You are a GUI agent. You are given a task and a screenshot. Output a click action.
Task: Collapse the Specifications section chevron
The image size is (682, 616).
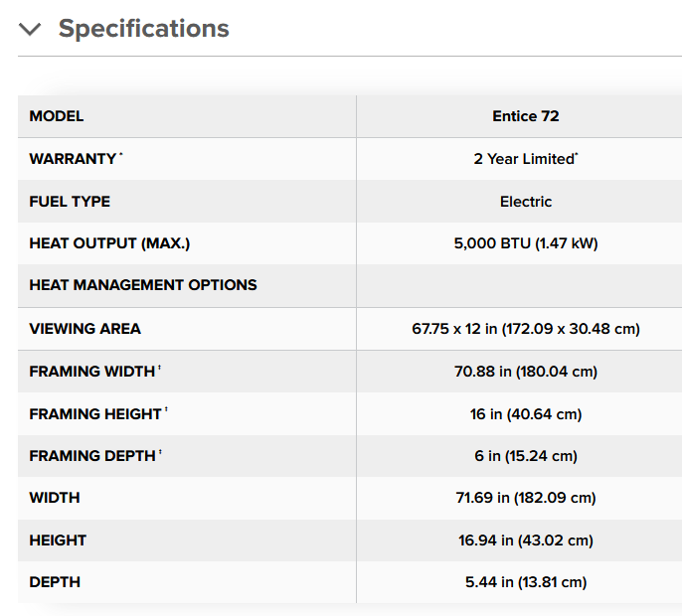pos(30,29)
